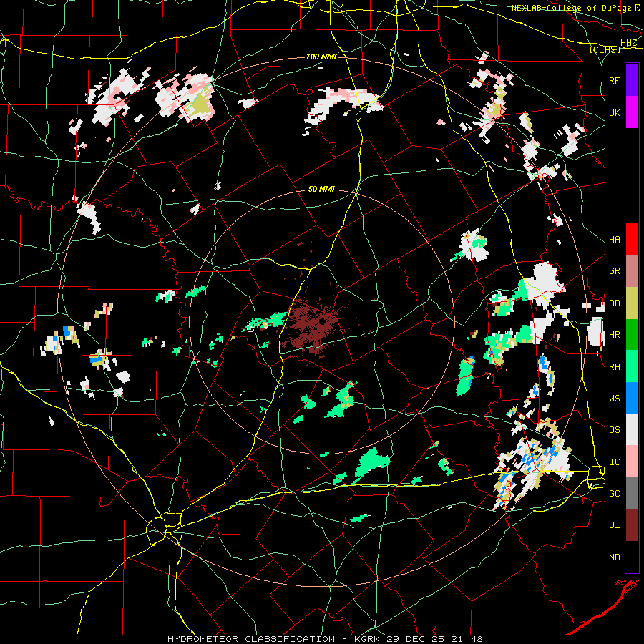This screenshot has width=644, height=644.
Task: Click the HA legend label
Action: 614,240
